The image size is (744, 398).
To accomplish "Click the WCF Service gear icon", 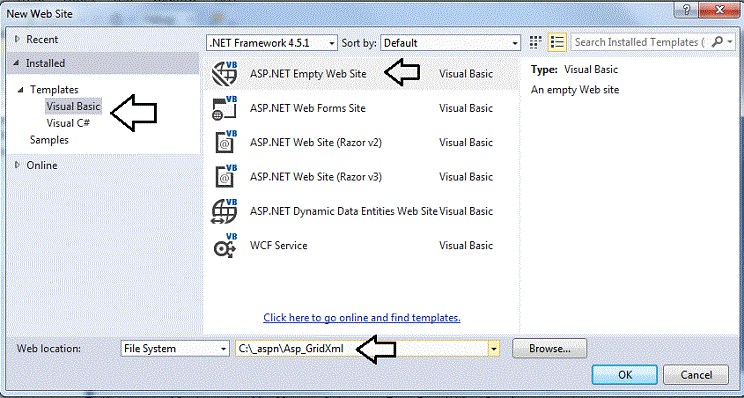I will (224, 245).
